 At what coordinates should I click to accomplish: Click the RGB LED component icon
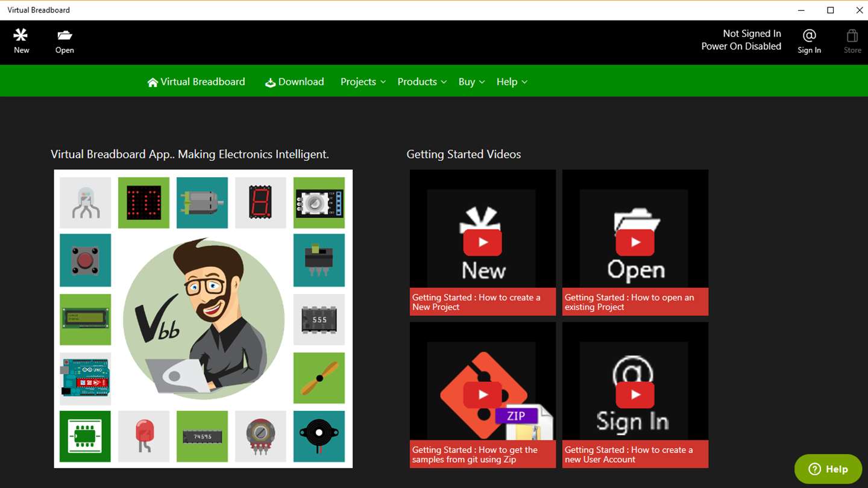86,202
